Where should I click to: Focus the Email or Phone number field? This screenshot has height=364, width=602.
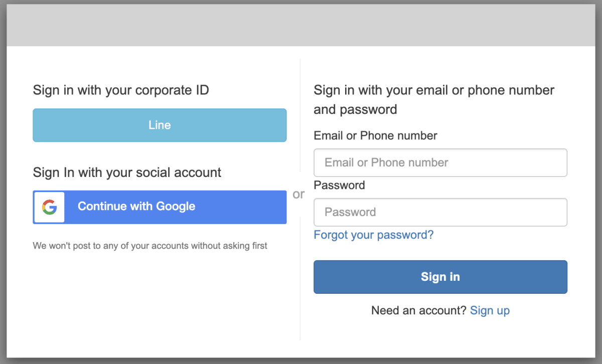440,162
